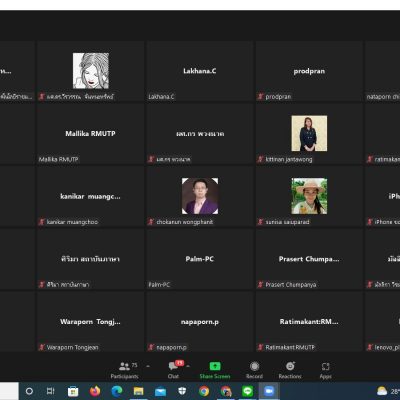Click chokanun wongphanit's profile picture
400x400 pixels.
[x=200, y=196]
